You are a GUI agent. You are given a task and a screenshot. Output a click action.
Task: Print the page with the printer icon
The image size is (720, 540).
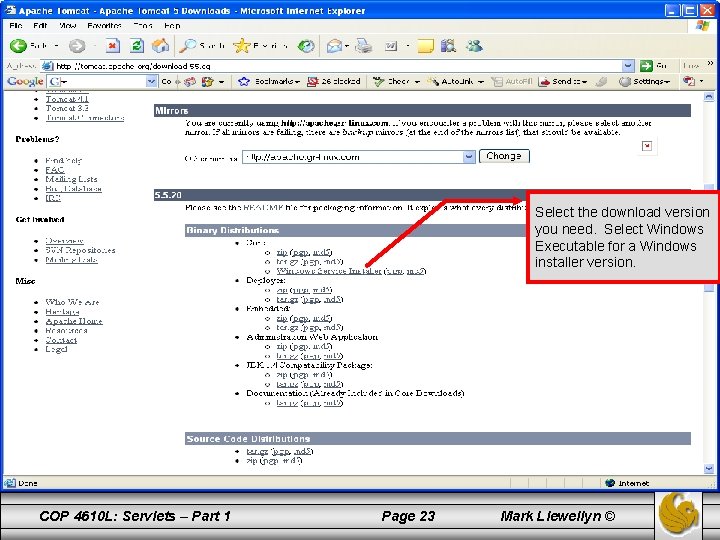pyautogui.click(x=364, y=45)
